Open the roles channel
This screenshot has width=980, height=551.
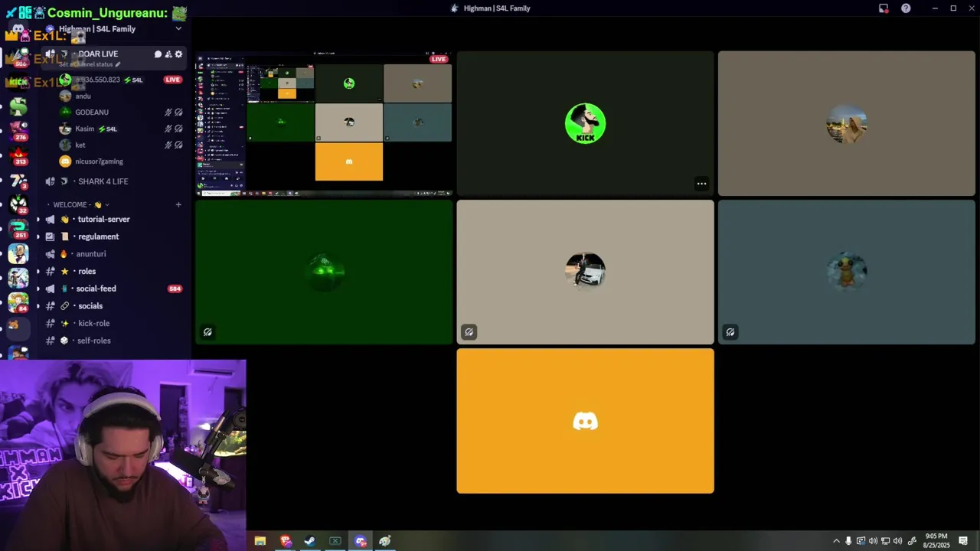coord(87,272)
